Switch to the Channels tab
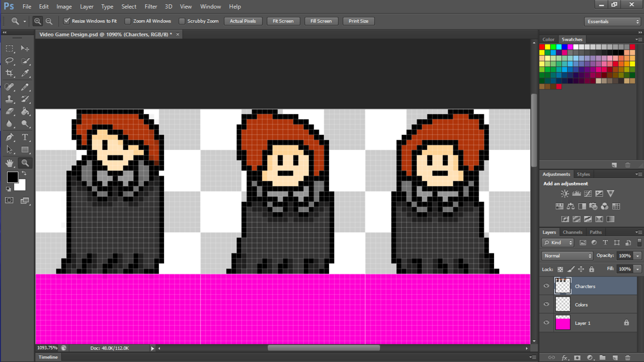The width and height of the screenshot is (644, 362). click(573, 232)
